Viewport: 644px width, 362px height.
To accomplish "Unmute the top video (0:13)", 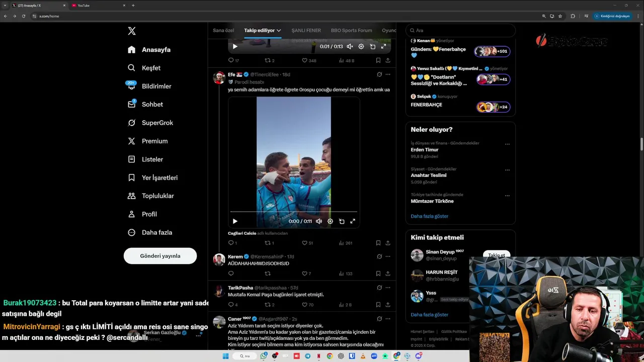I will pyautogui.click(x=350, y=46).
